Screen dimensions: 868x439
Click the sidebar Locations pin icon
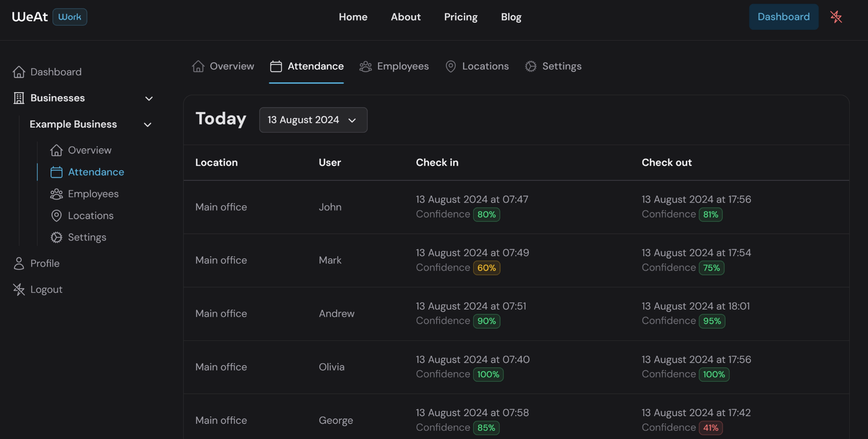(x=56, y=216)
